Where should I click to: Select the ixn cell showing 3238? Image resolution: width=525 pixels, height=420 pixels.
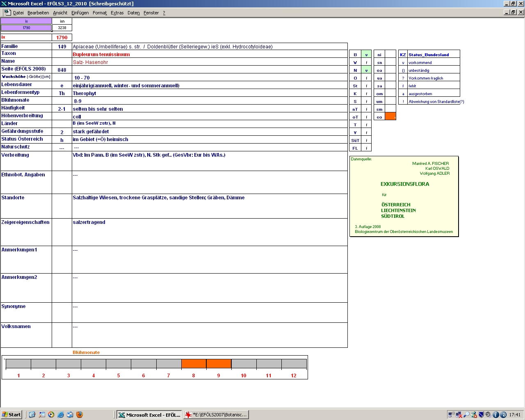(62, 28)
